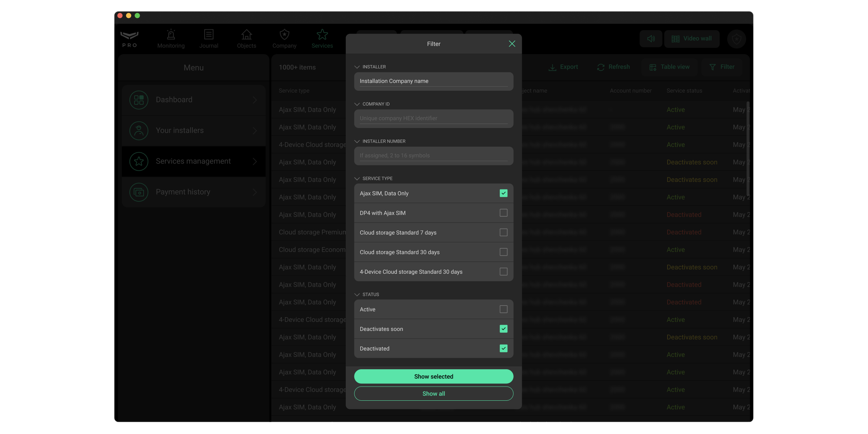Click the Dashboard grid icon in menu
Screen dimensions: 868x434
point(139,100)
